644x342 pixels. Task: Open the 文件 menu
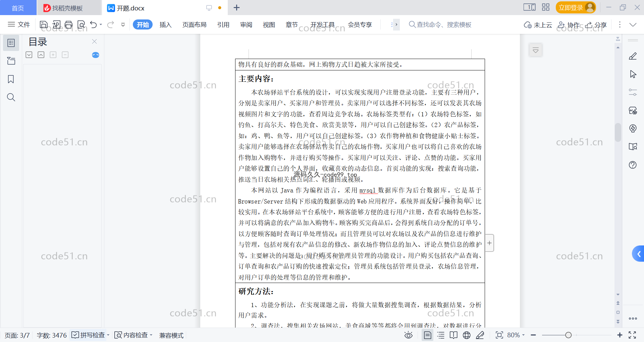point(19,24)
